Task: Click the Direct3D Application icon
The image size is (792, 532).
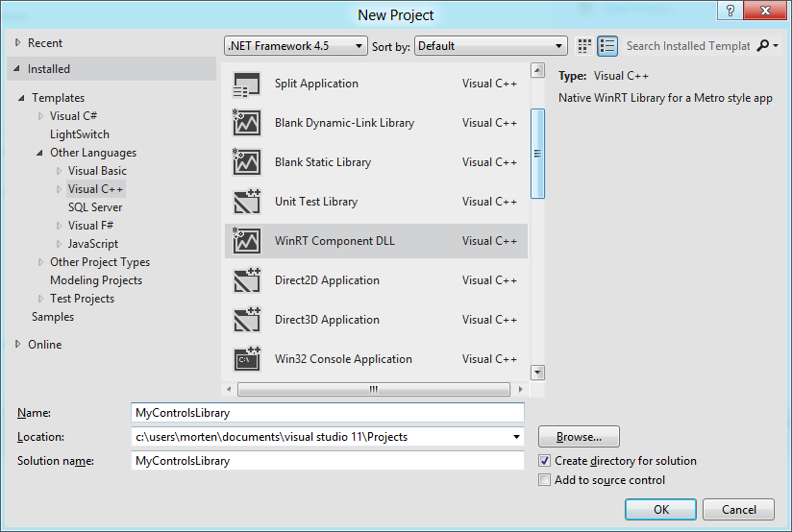Action: [x=246, y=320]
